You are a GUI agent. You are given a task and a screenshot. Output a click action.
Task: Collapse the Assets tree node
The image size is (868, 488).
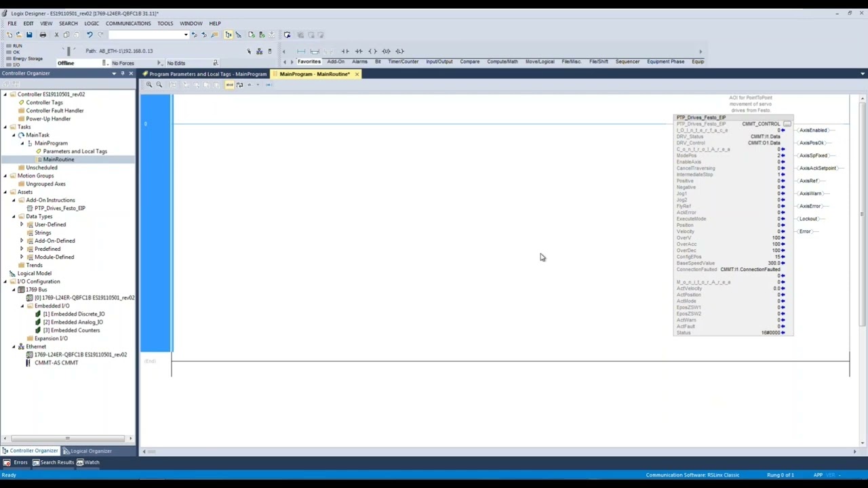click(5, 192)
